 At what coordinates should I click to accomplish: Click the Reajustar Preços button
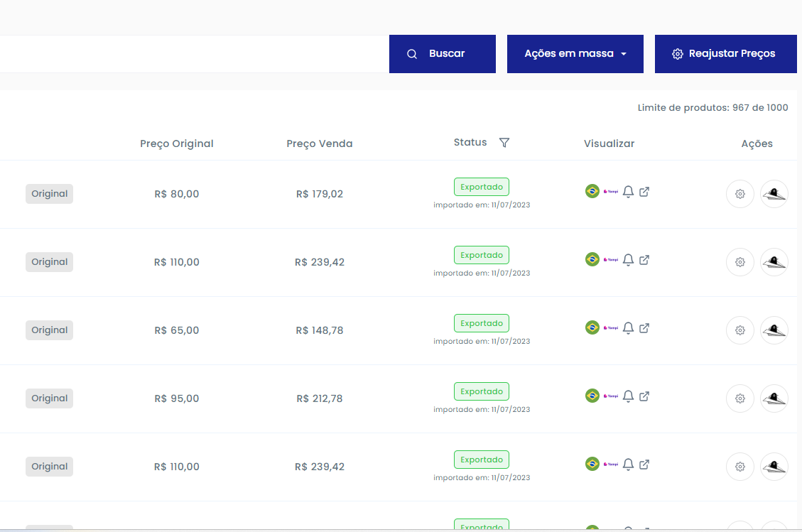pos(726,54)
